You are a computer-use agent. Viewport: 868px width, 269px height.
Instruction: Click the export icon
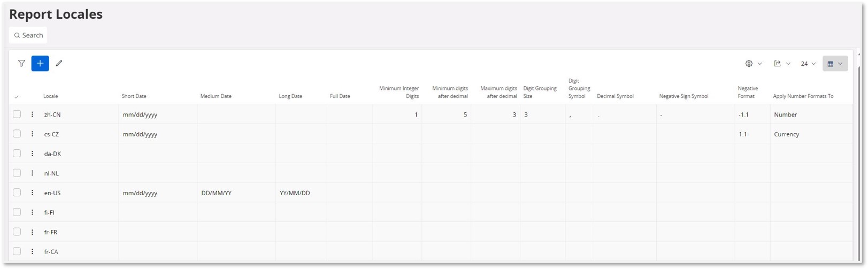[x=777, y=64]
